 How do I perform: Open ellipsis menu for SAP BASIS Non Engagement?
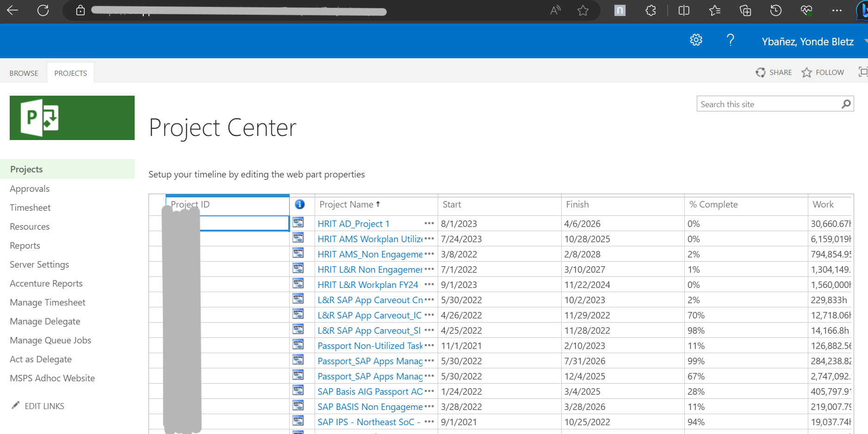point(429,407)
